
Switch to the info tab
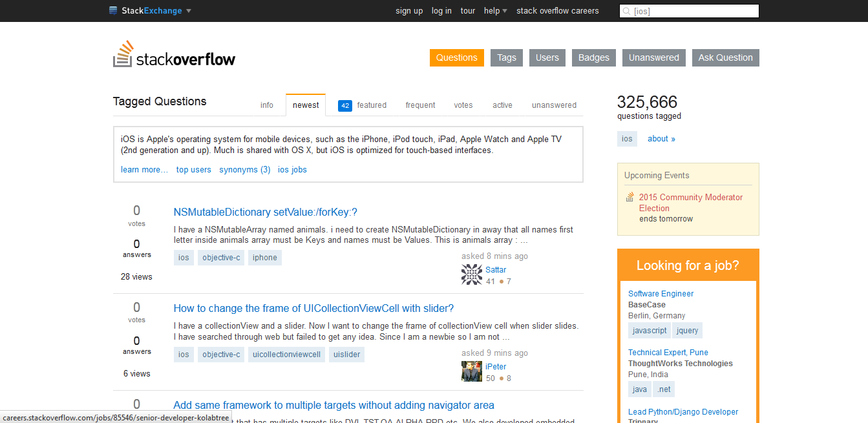[267, 105]
